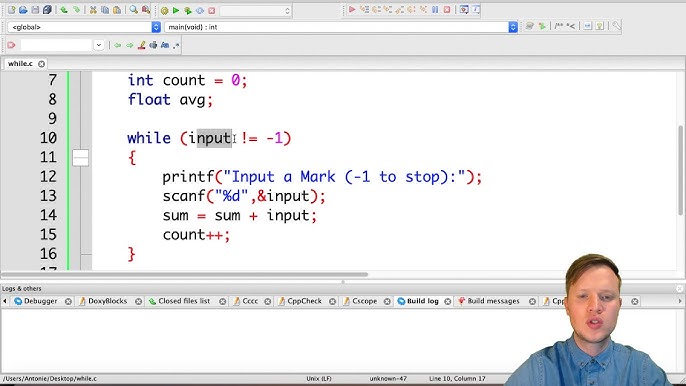
Task: Open the Find magnifier icon
Action: pyautogui.click(x=133, y=10)
